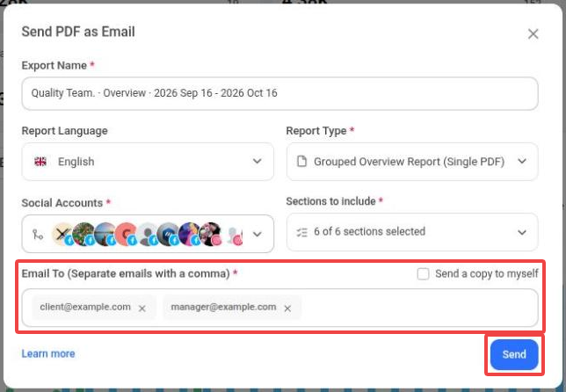The image size is (566, 392).
Task: Click the red letter C account avatar
Action: pos(127,234)
